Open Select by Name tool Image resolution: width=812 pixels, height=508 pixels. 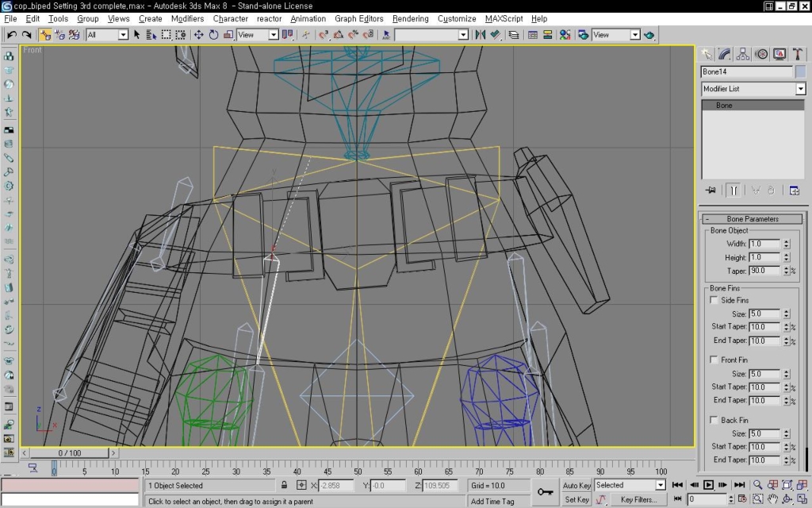(x=151, y=35)
